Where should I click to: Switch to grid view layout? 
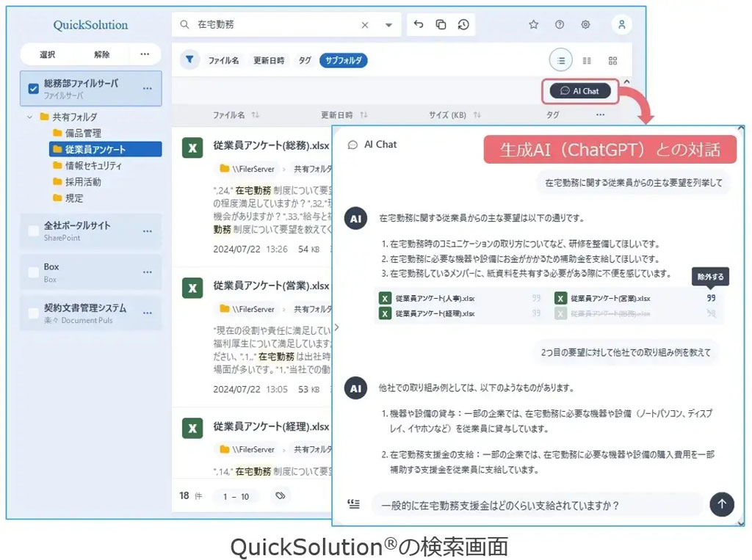pos(612,60)
